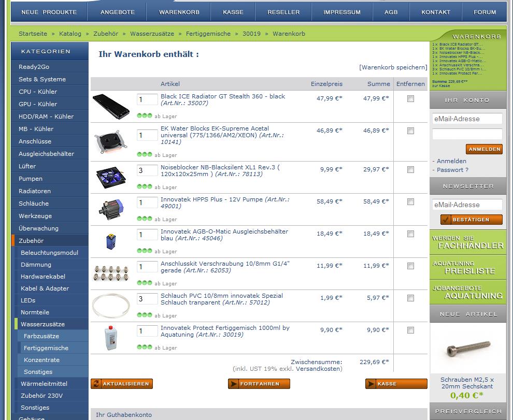
Task: Tick remove checkbox for EK Supreme Acetal
Action: click(410, 131)
